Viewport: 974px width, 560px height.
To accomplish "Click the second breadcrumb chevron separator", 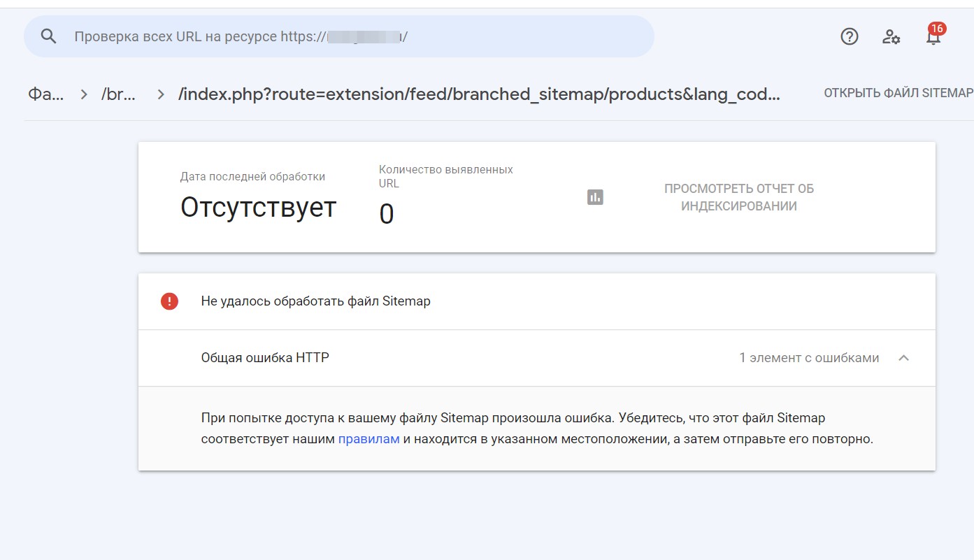I will pyautogui.click(x=161, y=94).
